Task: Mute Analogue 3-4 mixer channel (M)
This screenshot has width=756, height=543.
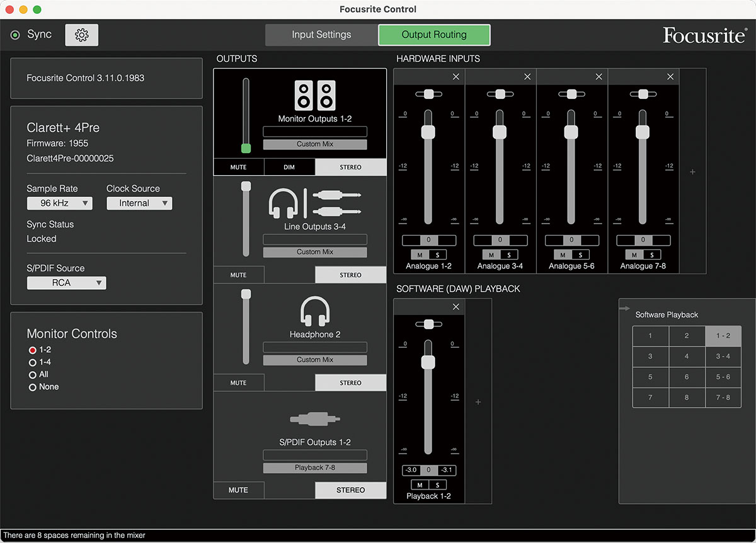Action: pos(491,255)
